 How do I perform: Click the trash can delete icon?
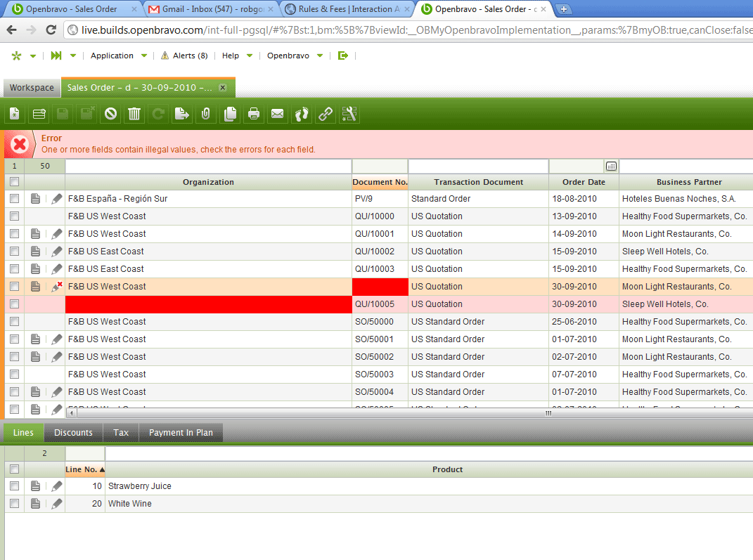[x=134, y=114]
